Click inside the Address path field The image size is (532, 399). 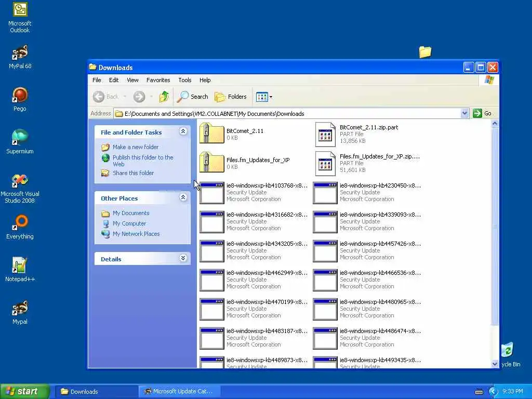click(287, 114)
